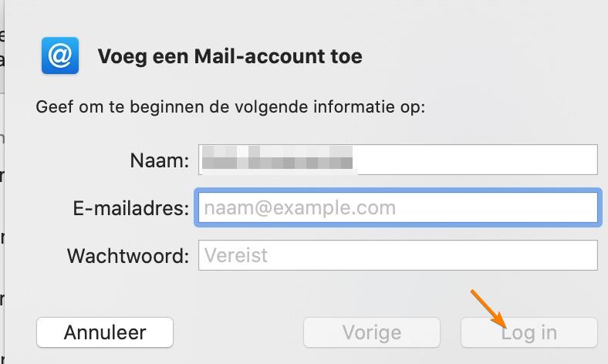Click the naam@example.com placeholder text
This screenshot has height=364, width=608.
click(x=299, y=207)
